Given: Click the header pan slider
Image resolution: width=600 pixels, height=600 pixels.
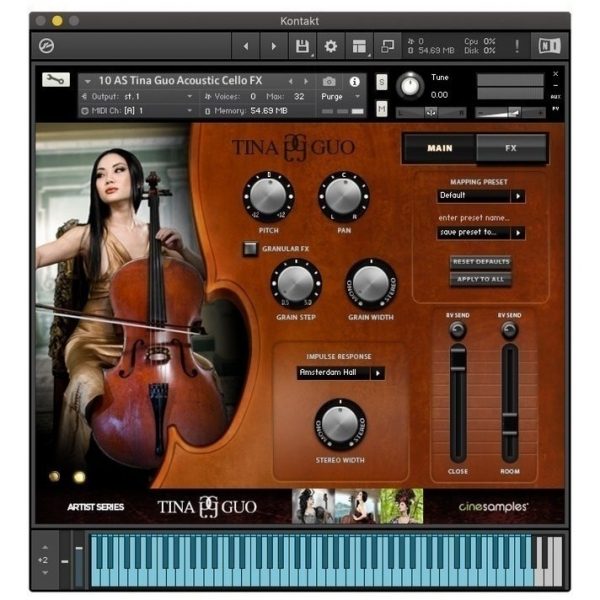Looking at the screenshot, I should pos(431,113).
